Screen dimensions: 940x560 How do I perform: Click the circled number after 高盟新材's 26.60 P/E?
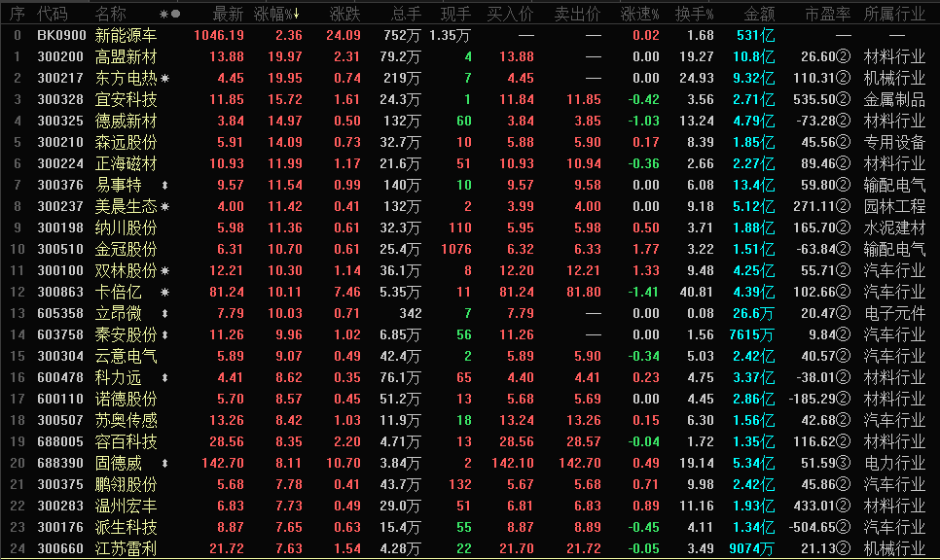click(x=843, y=57)
